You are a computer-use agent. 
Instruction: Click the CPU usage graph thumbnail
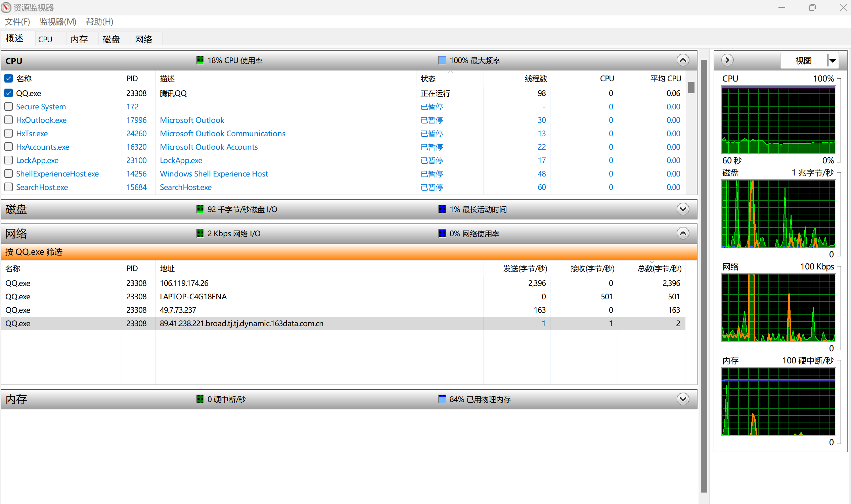coord(778,120)
